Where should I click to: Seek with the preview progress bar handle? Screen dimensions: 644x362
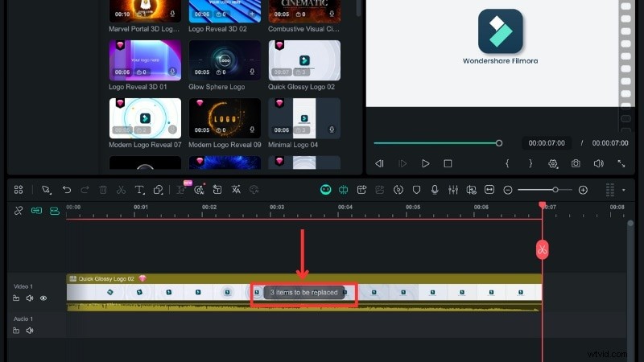coord(498,143)
